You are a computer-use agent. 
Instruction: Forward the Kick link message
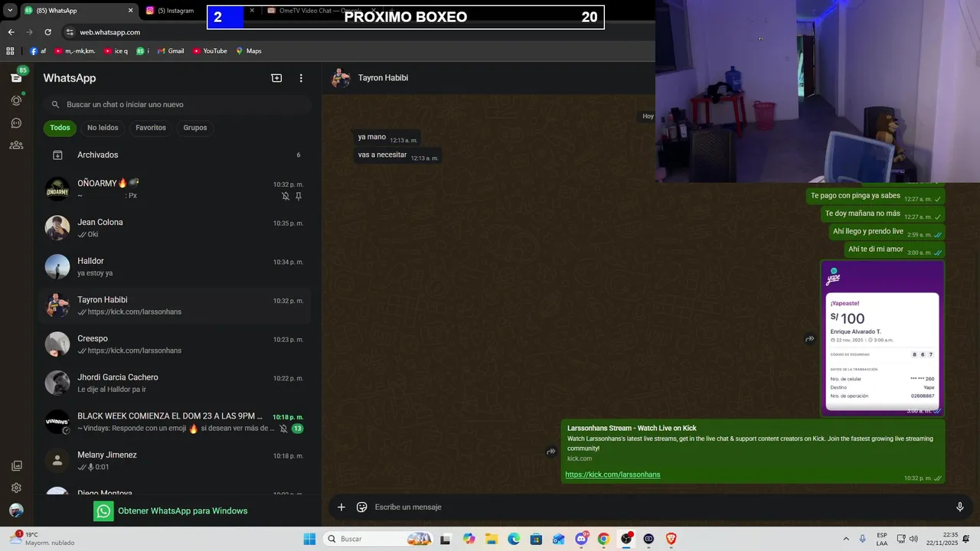click(550, 452)
